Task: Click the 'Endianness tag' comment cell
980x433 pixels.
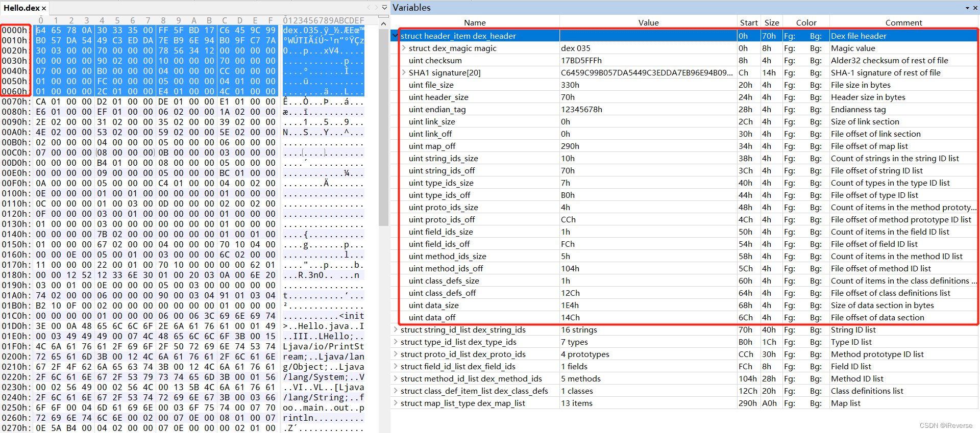Action: [903, 109]
